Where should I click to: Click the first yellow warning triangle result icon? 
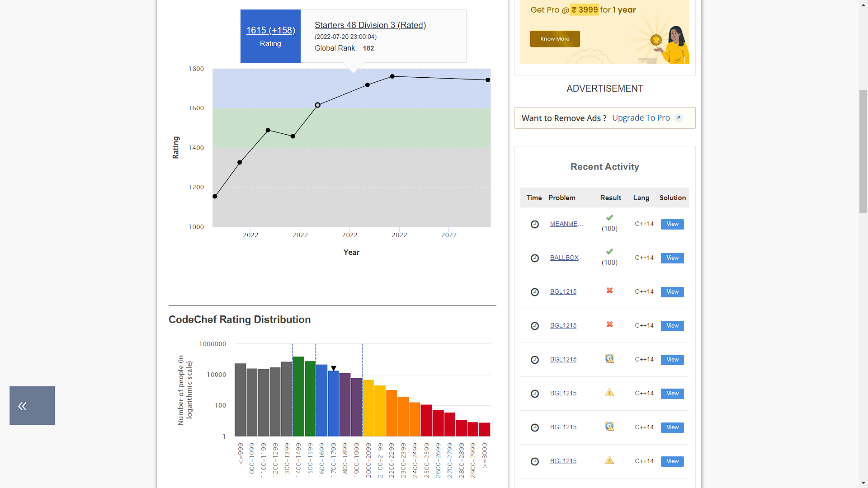click(609, 393)
